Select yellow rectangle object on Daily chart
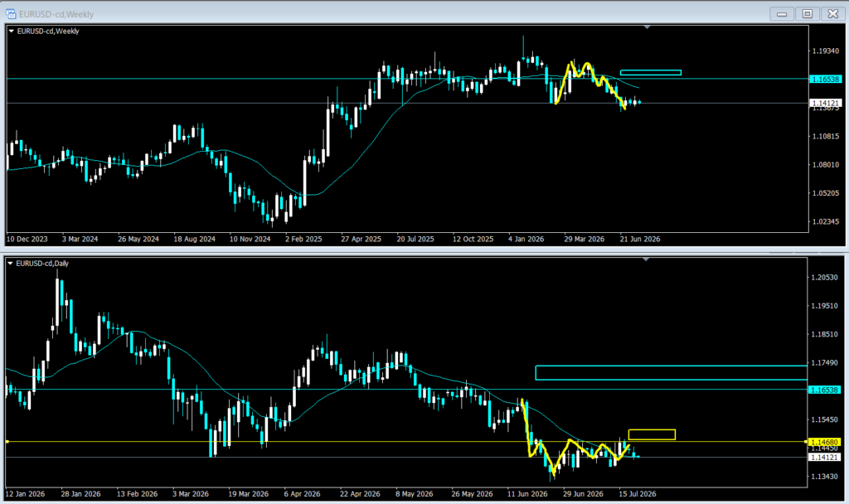 [x=652, y=434]
